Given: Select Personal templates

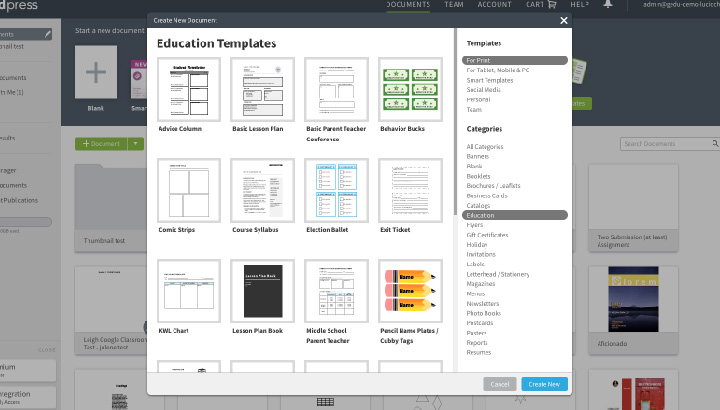Looking at the screenshot, I should [x=478, y=100].
